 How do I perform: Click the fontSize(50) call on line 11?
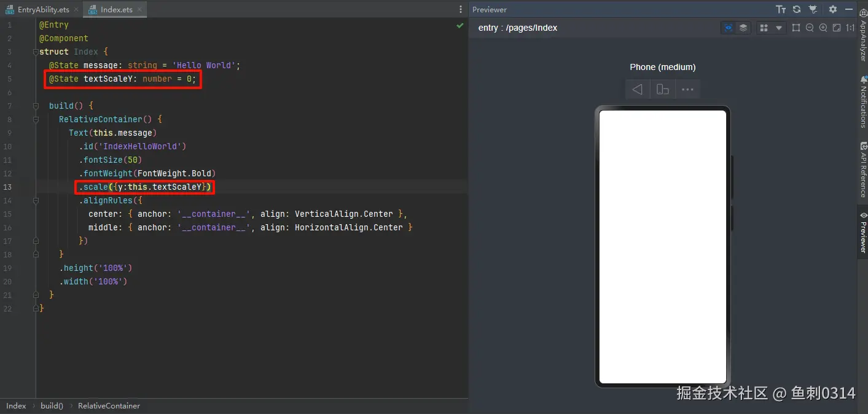pos(111,160)
